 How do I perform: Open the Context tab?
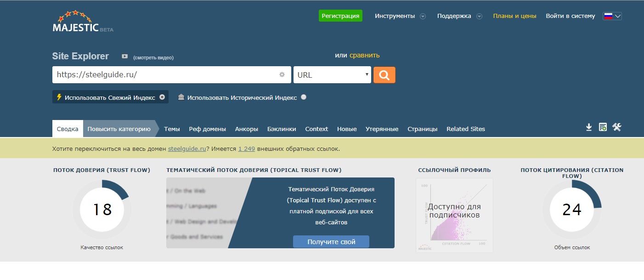point(316,129)
